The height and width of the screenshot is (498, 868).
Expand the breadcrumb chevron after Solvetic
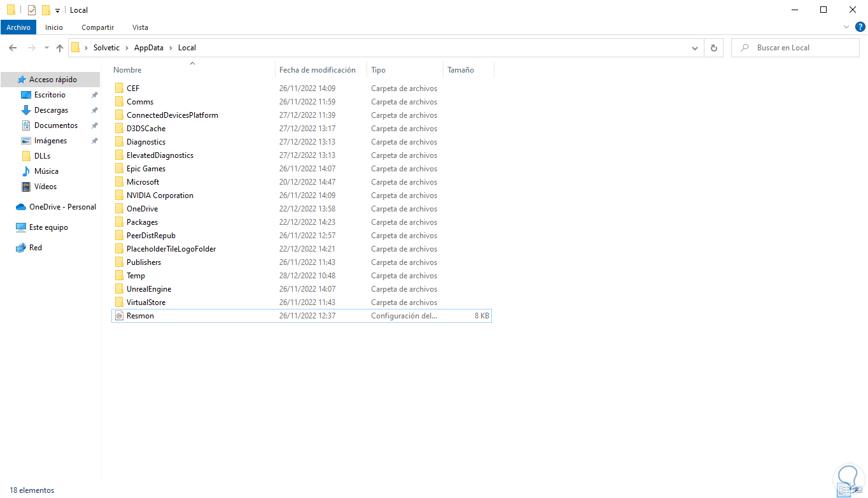[127, 48]
